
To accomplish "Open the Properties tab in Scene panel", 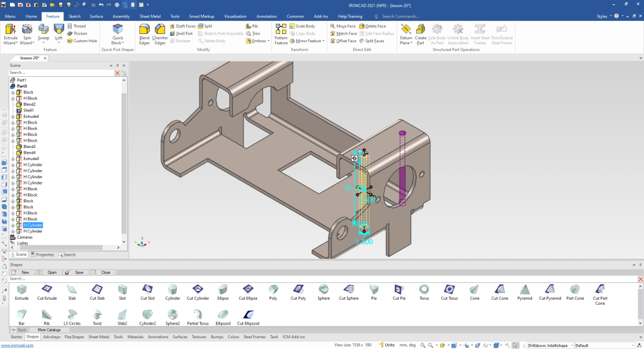I will pos(42,255).
